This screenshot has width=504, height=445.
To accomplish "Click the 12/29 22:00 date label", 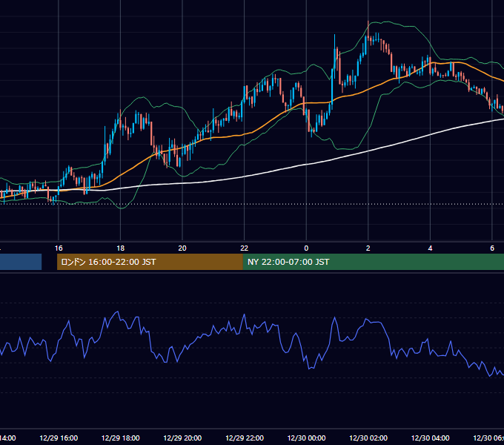I will [x=245, y=438].
